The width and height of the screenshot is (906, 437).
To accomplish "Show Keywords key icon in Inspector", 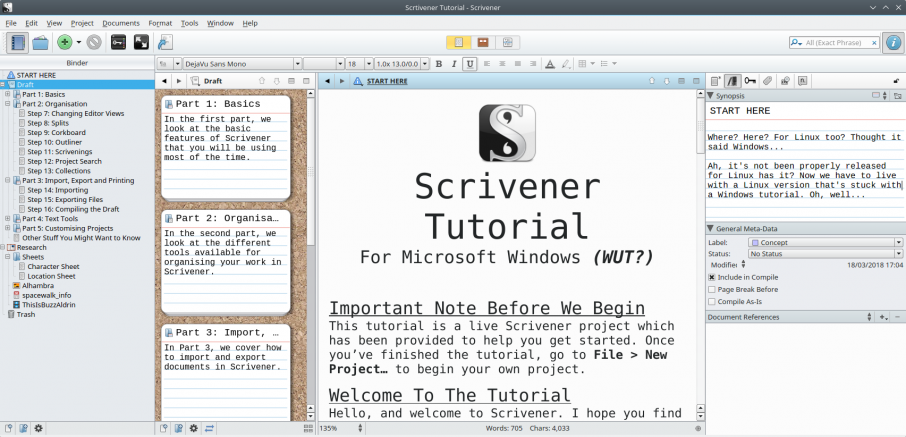I will [750, 81].
